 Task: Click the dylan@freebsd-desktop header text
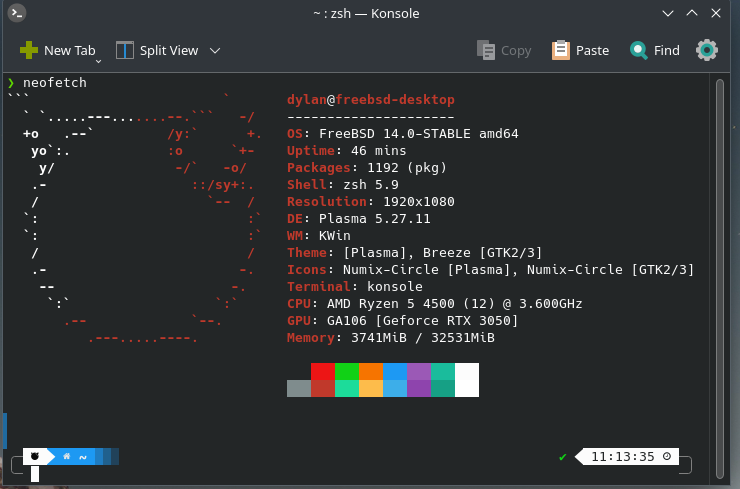point(370,100)
